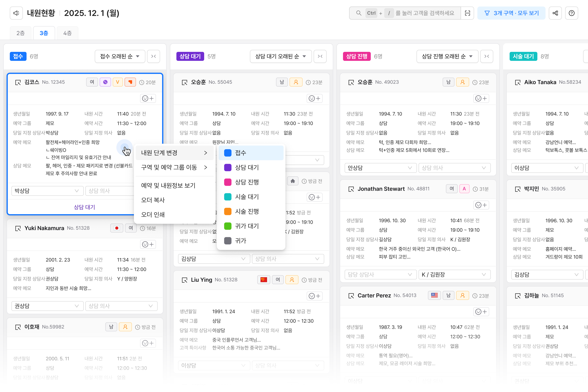Choose 오더 복사 from context menu
The height and width of the screenshot is (392, 588).
[x=153, y=200]
